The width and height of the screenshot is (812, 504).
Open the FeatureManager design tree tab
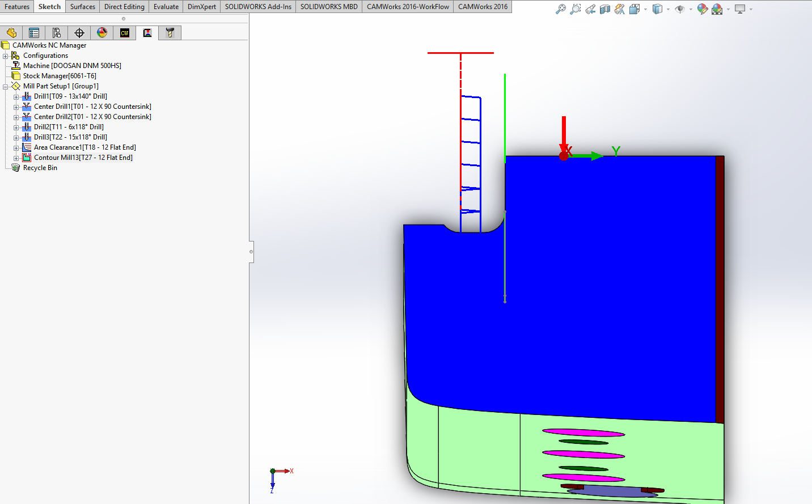coord(11,33)
